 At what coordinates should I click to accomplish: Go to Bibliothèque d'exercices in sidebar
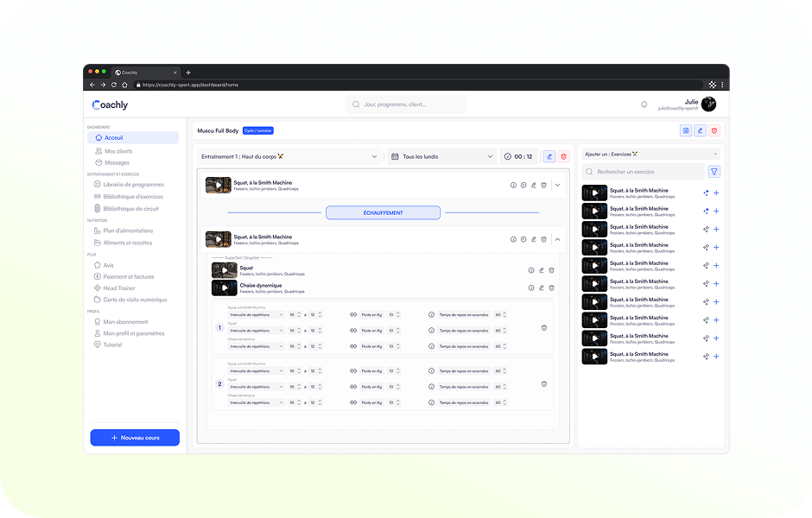(132, 197)
